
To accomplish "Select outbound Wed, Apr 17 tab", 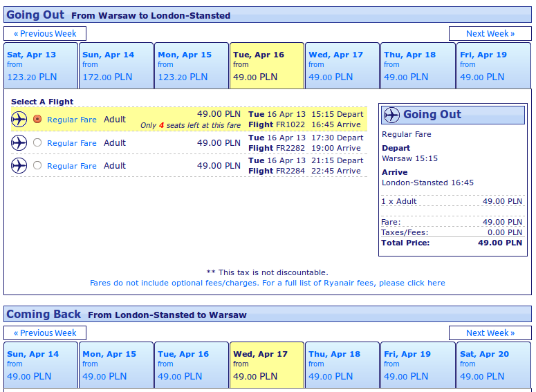I will coord(342,66).
